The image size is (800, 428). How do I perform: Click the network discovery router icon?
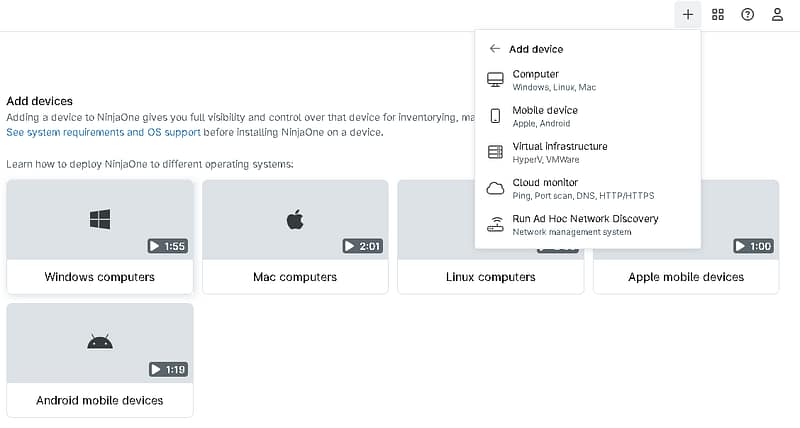click(x=495, y=224)
